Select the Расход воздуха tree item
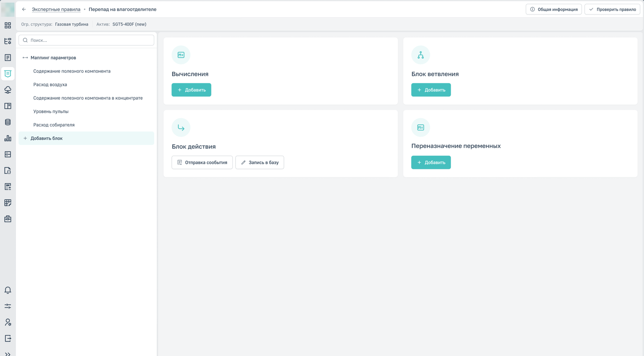The width and height of the screenshot is (644, 356). 50,85
